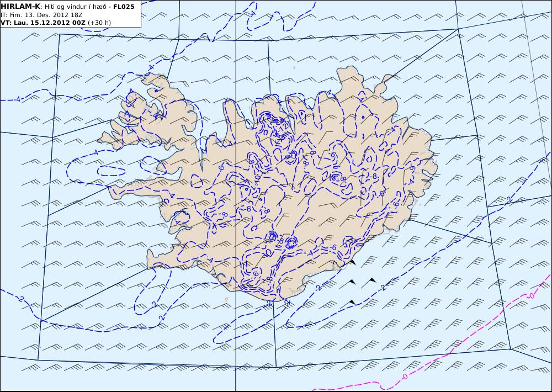
Task: Click the 'VT: Lau. 15.12.2012 00Z' valid time
Action: pyautogui.click(x=43, y=23)
